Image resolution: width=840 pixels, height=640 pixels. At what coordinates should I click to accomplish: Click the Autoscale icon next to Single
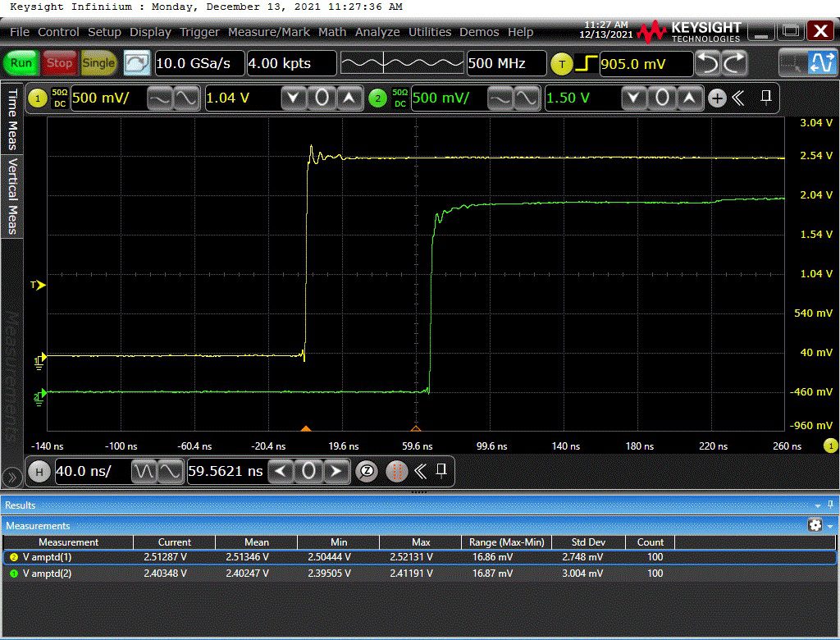(x=137, y=63)
